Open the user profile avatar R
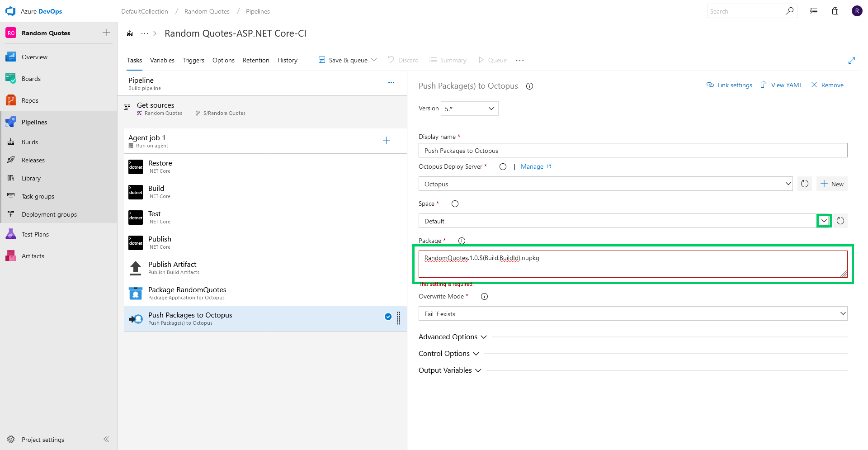868x450 pixels. [x=857, y=11]
